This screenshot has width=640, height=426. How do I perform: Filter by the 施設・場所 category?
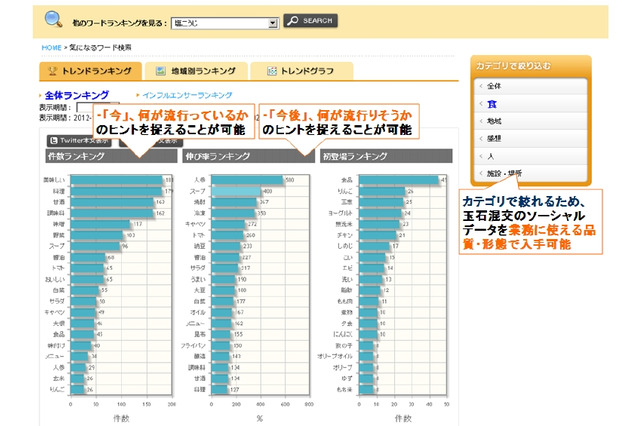531,173
